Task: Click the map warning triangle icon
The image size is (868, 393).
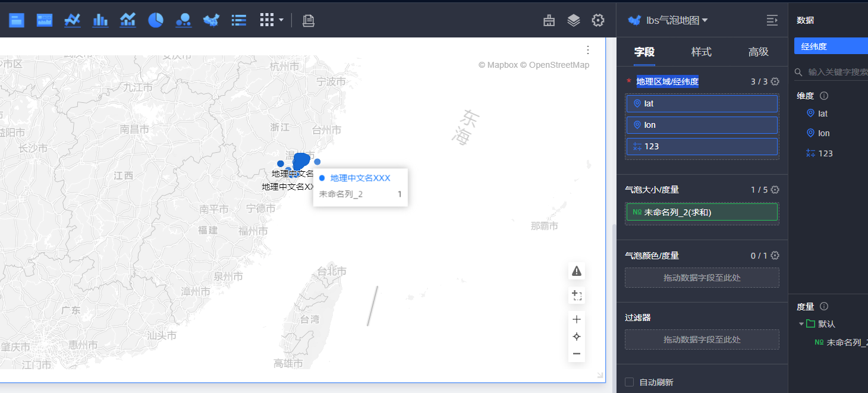Action: 576,271
